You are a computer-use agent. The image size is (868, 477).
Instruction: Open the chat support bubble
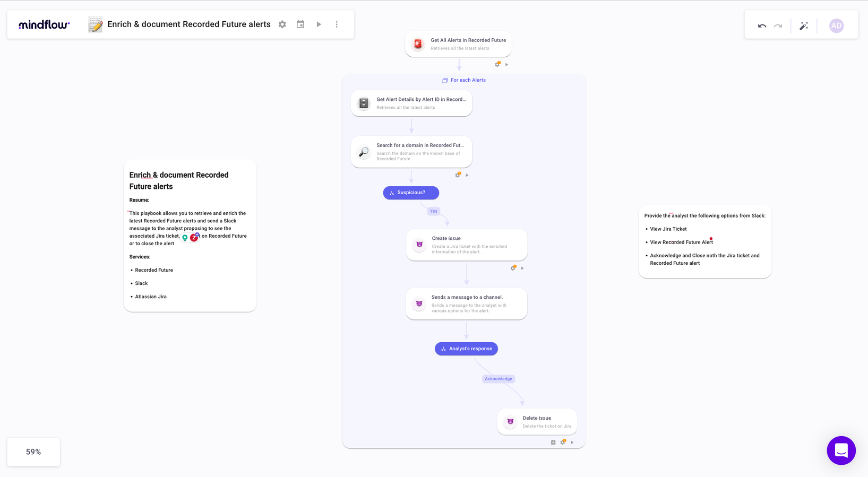tap(841, 450)
